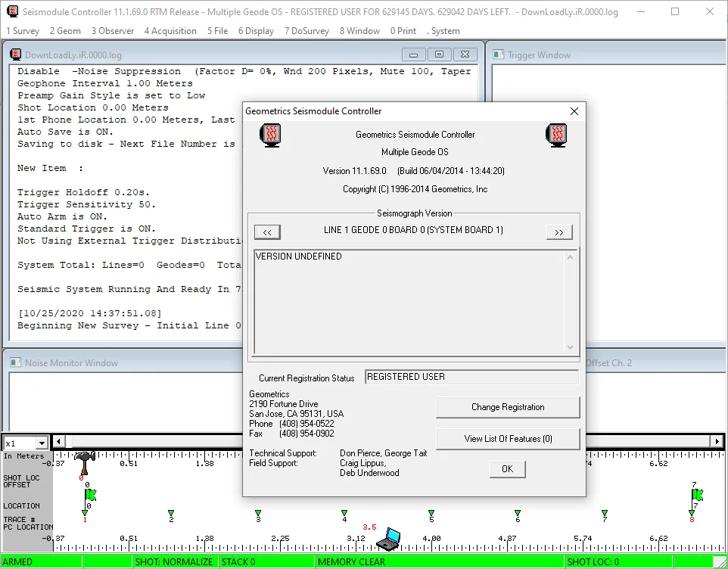Click the hammer shot location icon
Viewport: 728px width, 569px height.
tap(85, 463)
